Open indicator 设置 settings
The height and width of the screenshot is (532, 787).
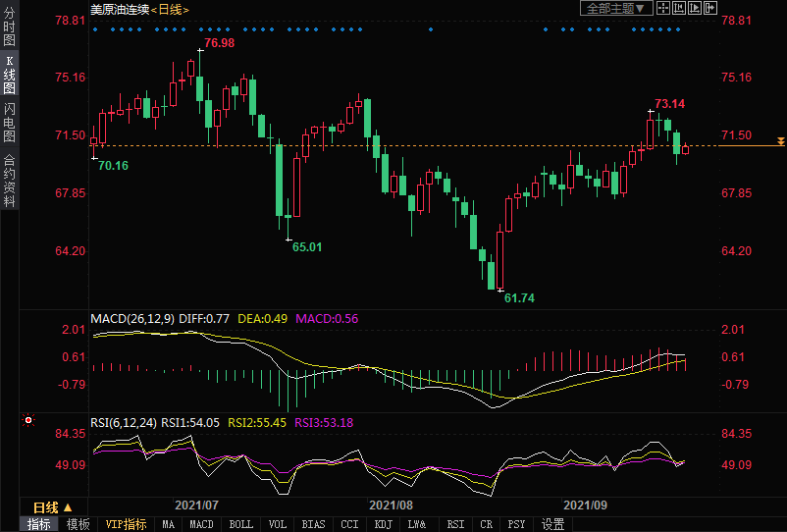pos(553,524)
